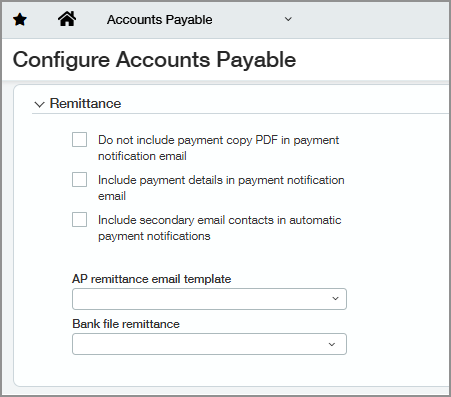This screenshot has width=451, height=397.
Task: Click the arrow in AP remittance email template
Action: pos(335,299)
